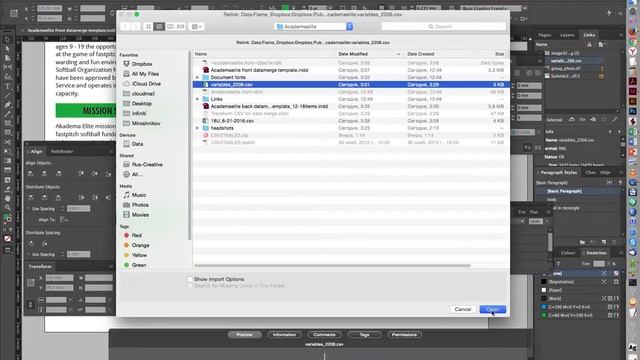Image resolution: width=640 pixels, height=360 pixels.
Task: Select the Zoom tool in the toolbox
Action: click(x=7, y=208)
